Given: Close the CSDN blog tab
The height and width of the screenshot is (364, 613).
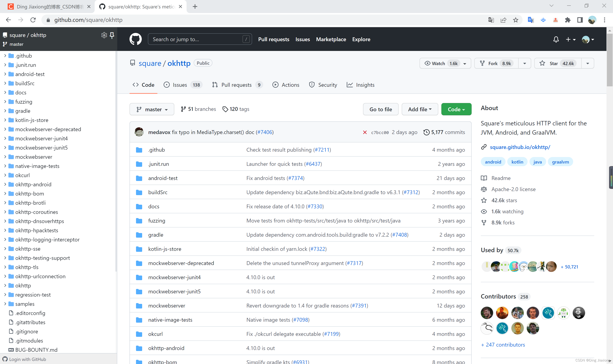Looking at the screenshot, I should (x=89, y=7).
